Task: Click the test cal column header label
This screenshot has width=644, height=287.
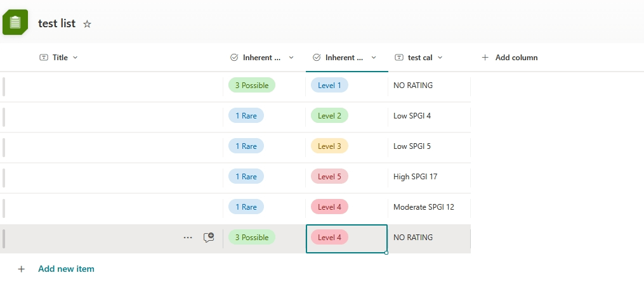Action: coord(420,58)
